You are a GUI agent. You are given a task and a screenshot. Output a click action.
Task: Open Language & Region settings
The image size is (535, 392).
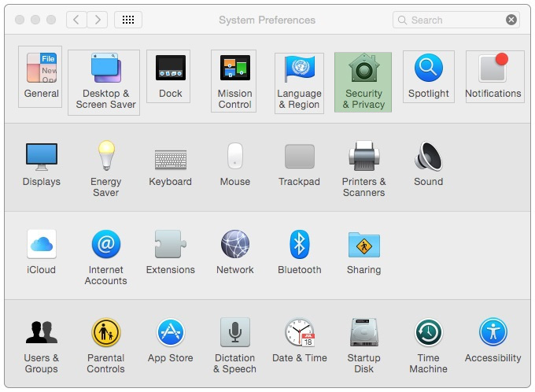[299, 83]
